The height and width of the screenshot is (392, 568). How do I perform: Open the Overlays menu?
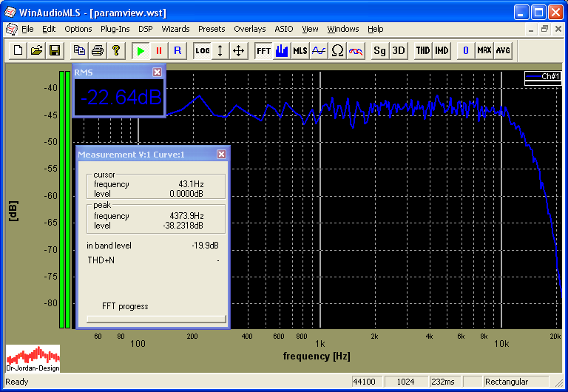(x=249, y=29)
